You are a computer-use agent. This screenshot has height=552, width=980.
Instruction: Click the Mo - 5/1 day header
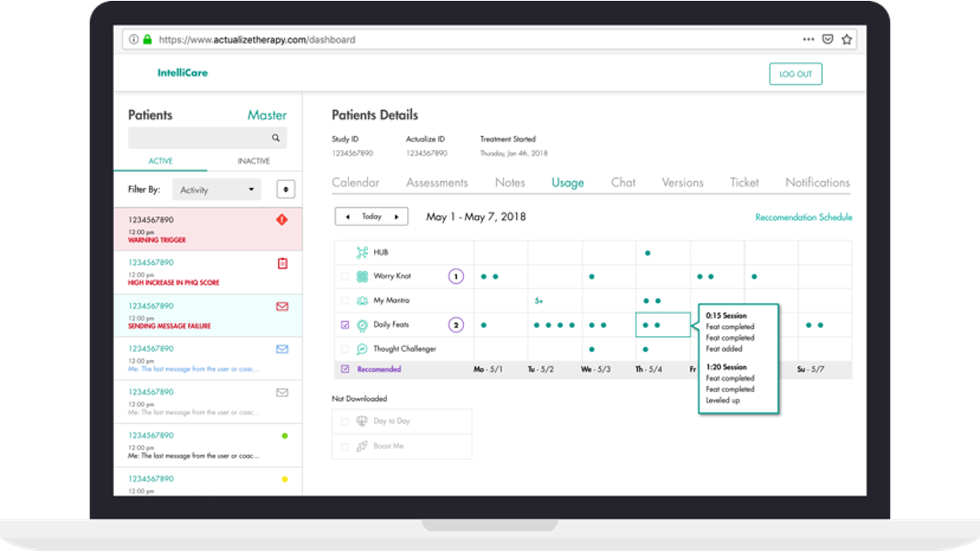[x=488, y=369]
